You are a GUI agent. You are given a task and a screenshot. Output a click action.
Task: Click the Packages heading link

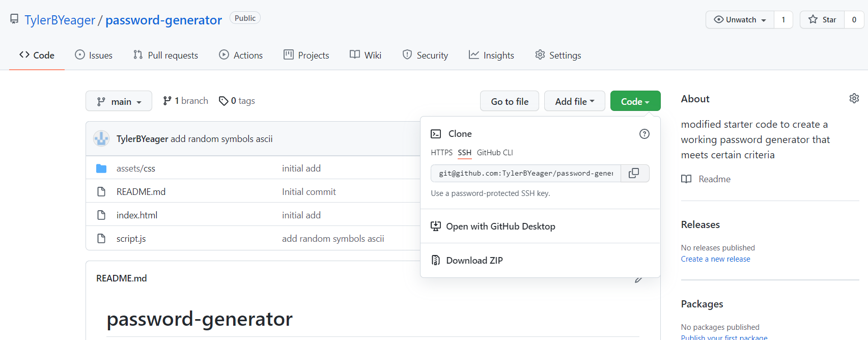pos(702,304)
